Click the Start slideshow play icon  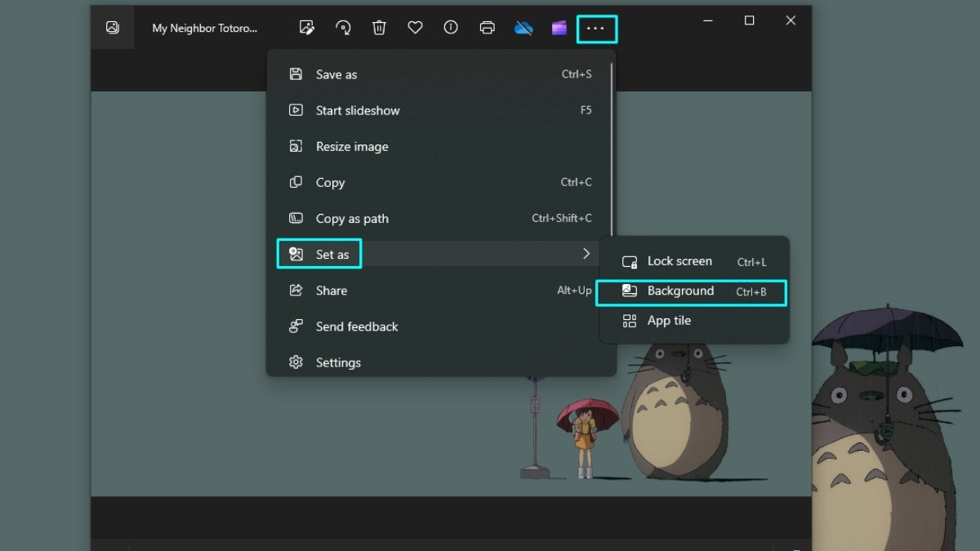point(296,110)
